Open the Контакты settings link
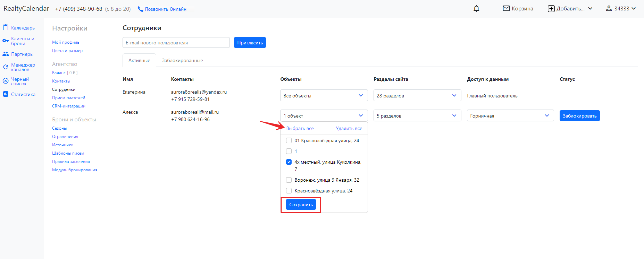 (x=61, y=81)
